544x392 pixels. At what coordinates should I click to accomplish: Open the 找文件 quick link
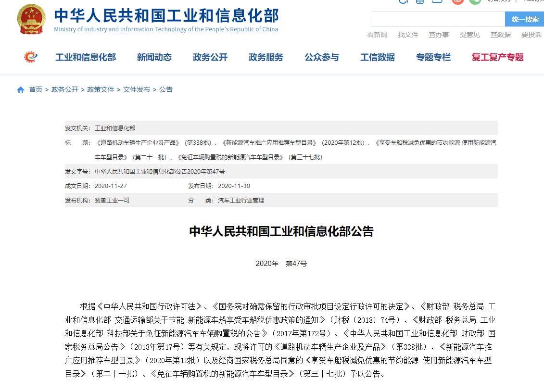408,35
